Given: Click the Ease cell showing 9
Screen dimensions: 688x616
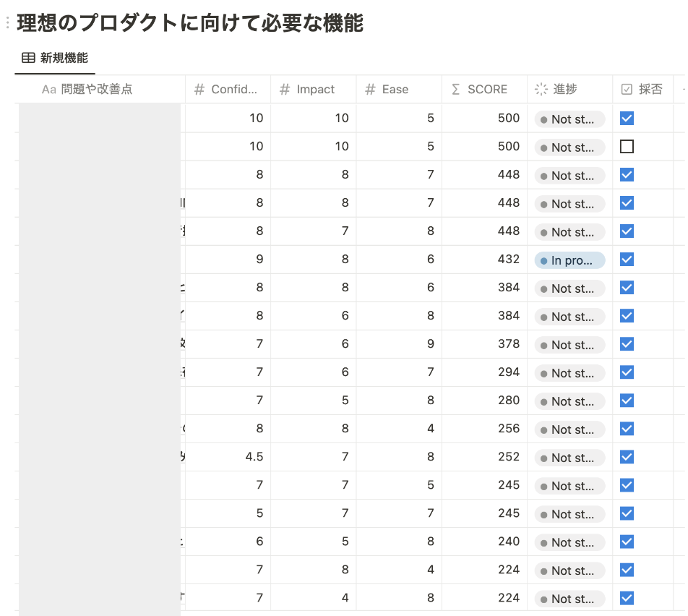Looking at the screenshot, I should pyautogui.click(x=399, y=343).
